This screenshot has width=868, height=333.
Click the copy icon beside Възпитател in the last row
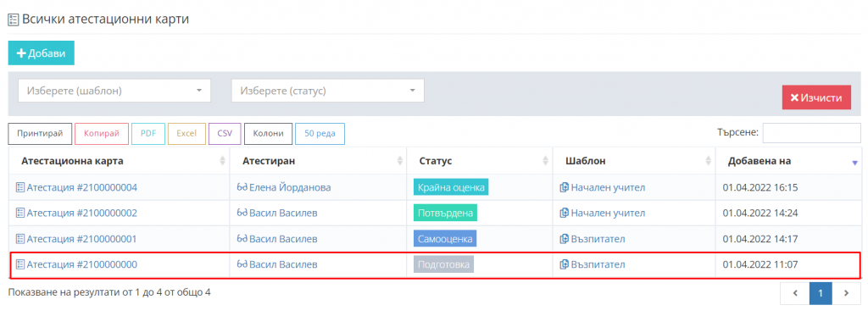(564, 264)
